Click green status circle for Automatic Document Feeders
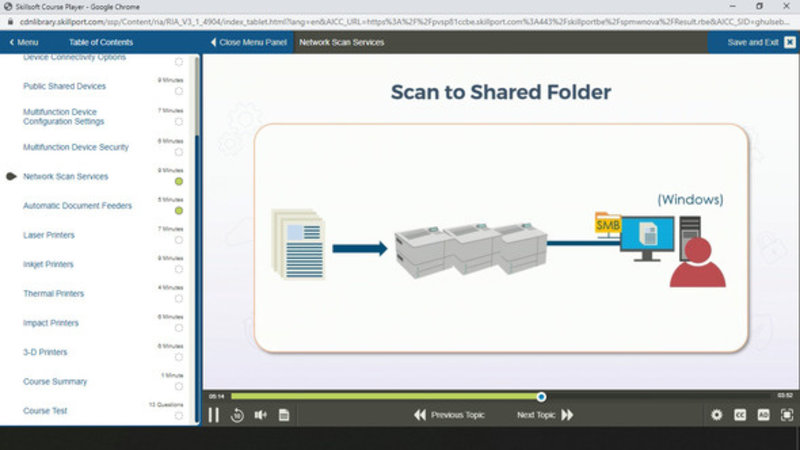The height and width of the screenshot is (450, 800). click(x=179, y=211)
